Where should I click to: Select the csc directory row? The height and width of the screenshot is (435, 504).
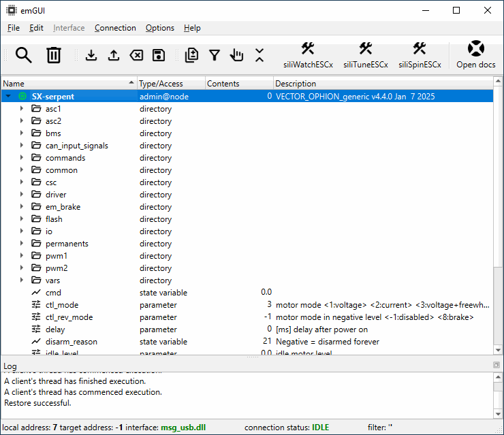click(x=247, y=182)
